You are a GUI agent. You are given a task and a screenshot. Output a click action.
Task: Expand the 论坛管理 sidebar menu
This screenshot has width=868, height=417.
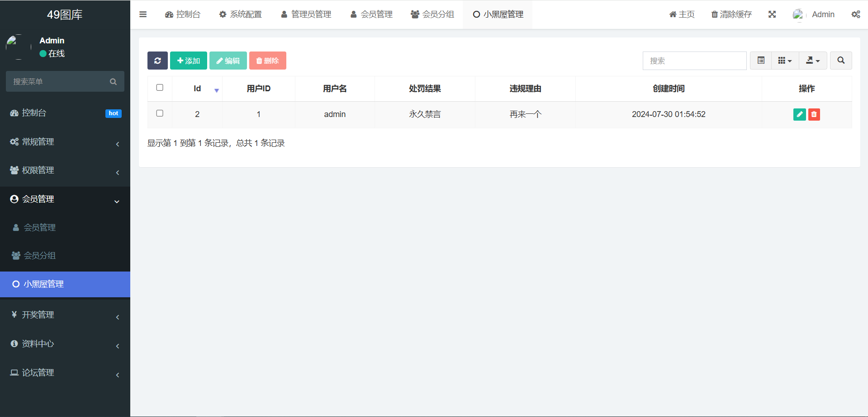(x=65, y=373)
